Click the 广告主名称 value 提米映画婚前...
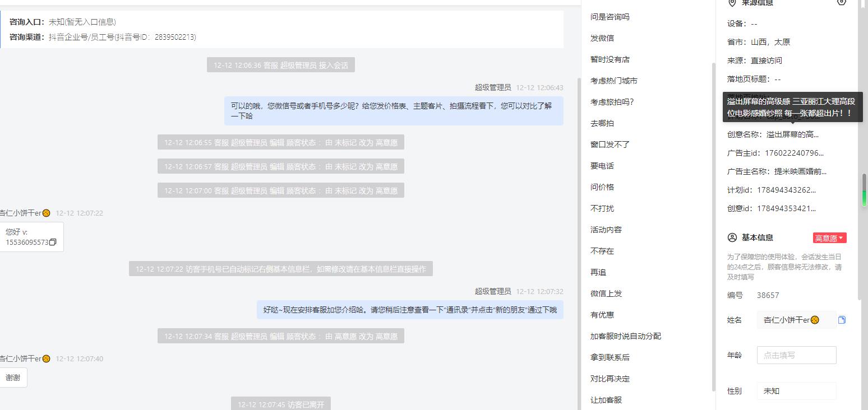The height and width of the screenshot is (410, 868). 800,171
